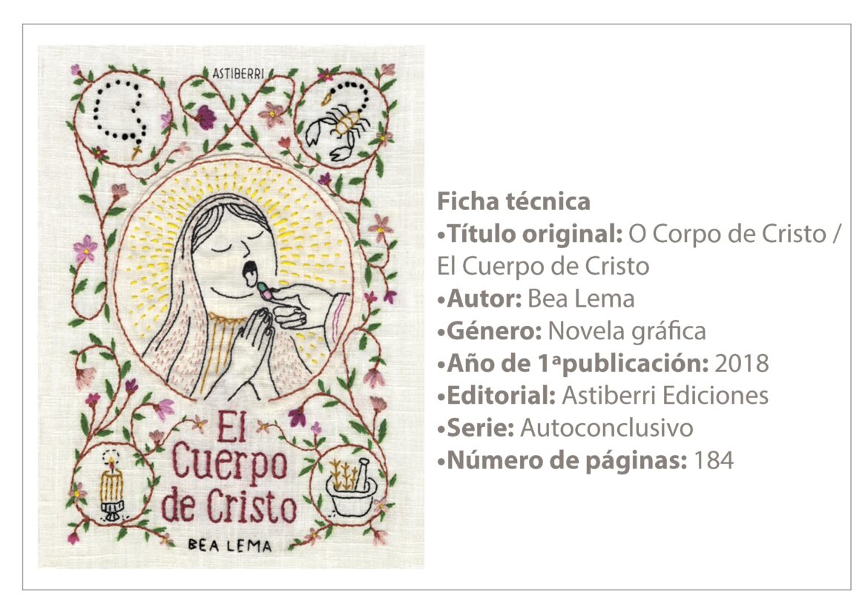Click the author value Bea Lema
This screenshot has width=868, height=614.
pyautogui.click(x=581, y=299)
